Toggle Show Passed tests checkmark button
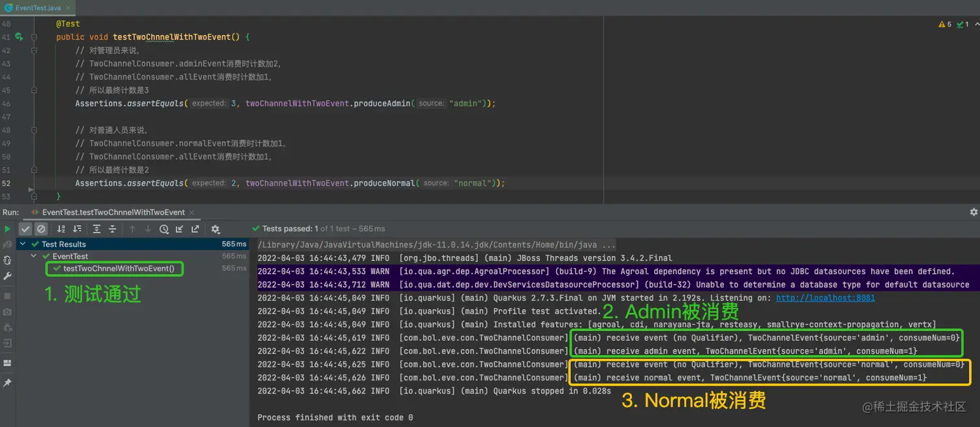980x427 pixels. (x=25, y=229)
